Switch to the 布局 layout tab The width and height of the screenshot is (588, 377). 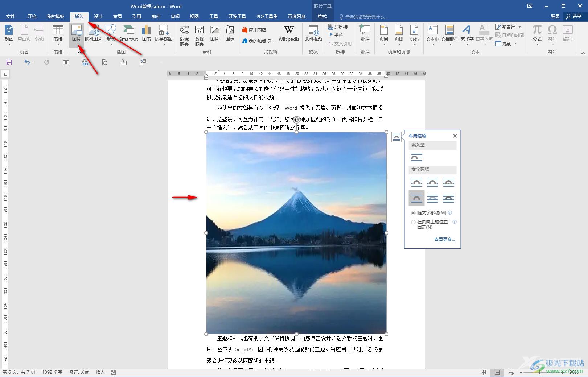point(117,17)
